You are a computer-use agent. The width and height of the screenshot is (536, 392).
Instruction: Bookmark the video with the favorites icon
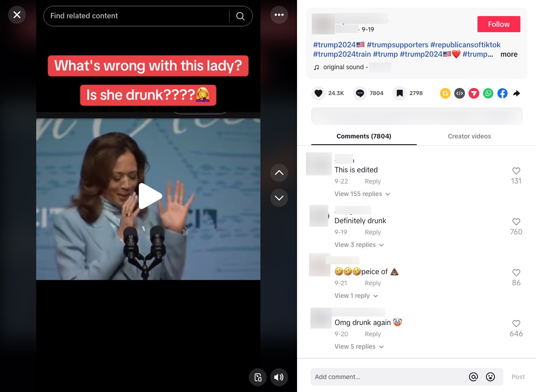coord(400,93)
